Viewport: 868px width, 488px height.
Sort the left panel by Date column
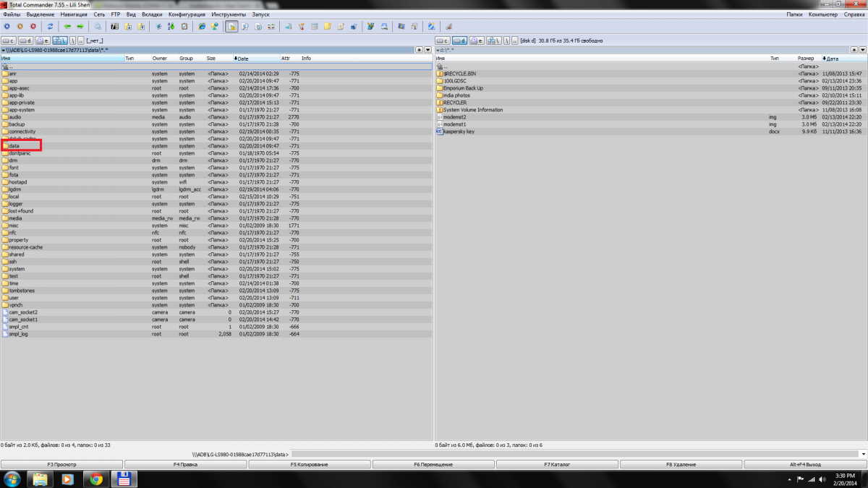[242, 58]
